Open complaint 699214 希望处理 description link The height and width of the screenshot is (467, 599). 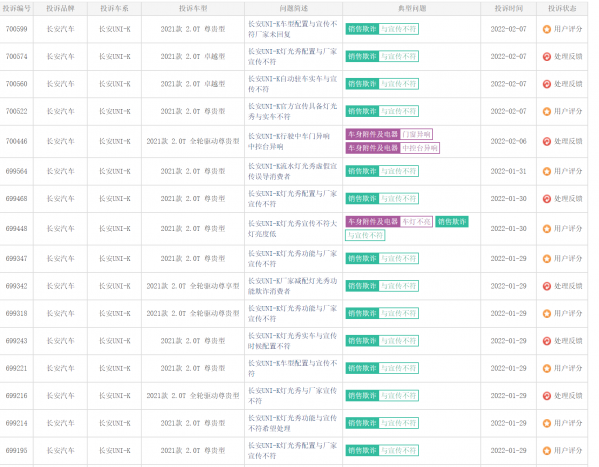pos(293,423)
